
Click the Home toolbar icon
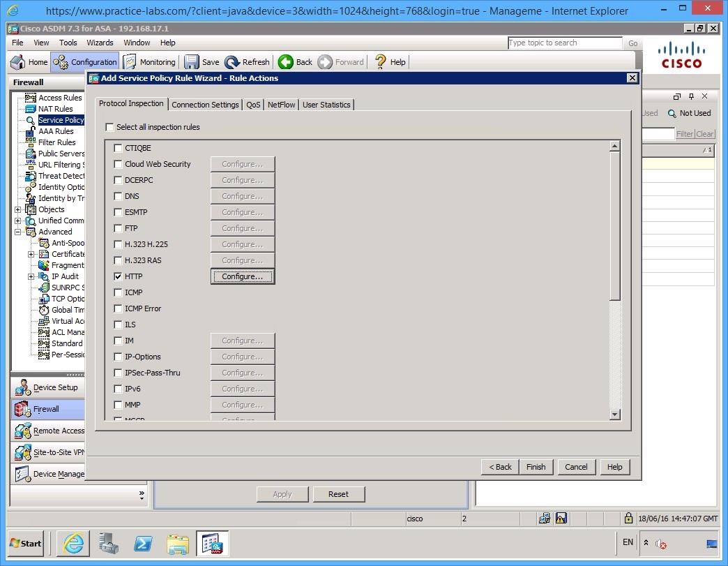[x=17, y=61]
